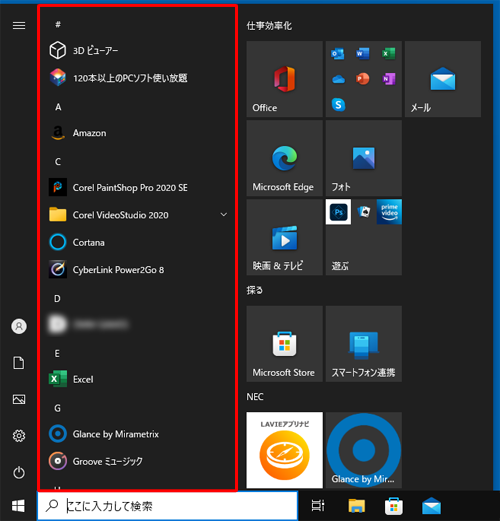Click the C letter header
500x521 pixels.
[58, 162]
